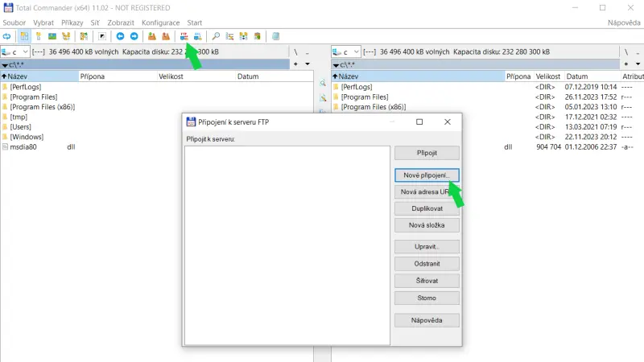
Task: Sort left panel by Velikost column
Action: click(x=196, y=76)
